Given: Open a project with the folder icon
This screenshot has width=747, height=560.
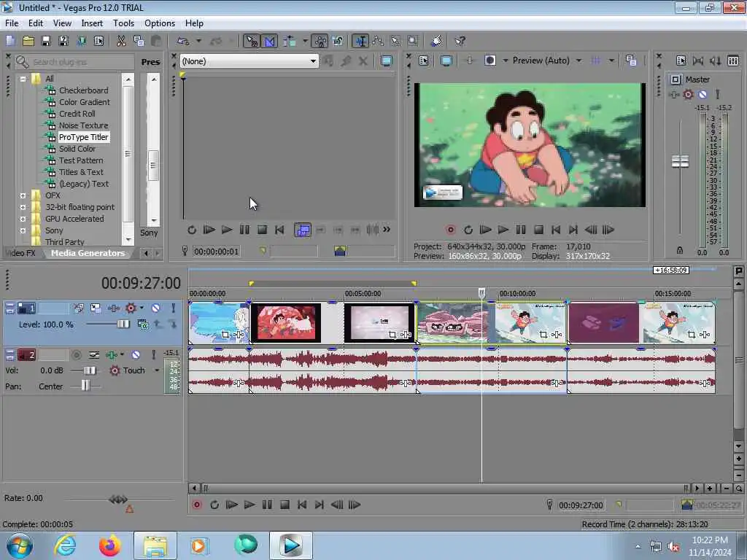Looking at the screenshot, I should (x=28, y=41).
